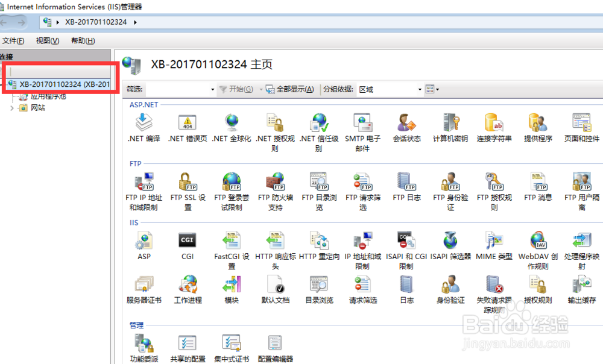Open 功能委派 management feature
The height and width of the screenshot is (364, 603).
click(144, 348)
